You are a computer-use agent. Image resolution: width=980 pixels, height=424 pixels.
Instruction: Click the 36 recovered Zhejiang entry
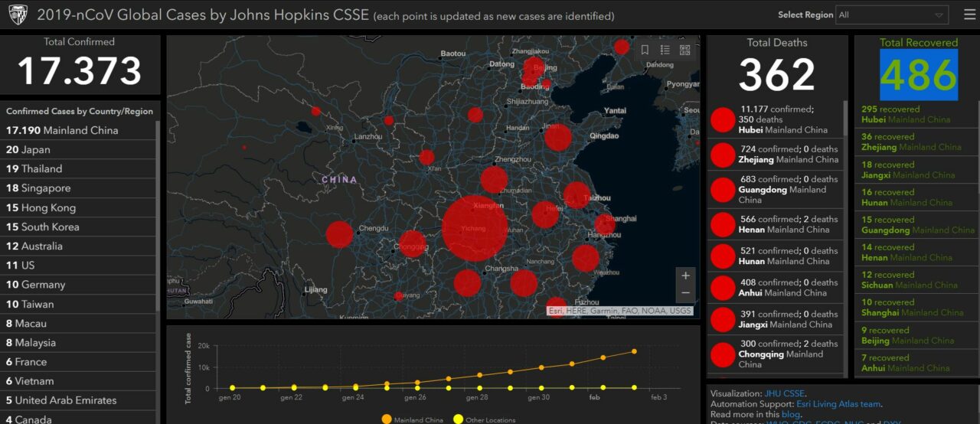916,142
